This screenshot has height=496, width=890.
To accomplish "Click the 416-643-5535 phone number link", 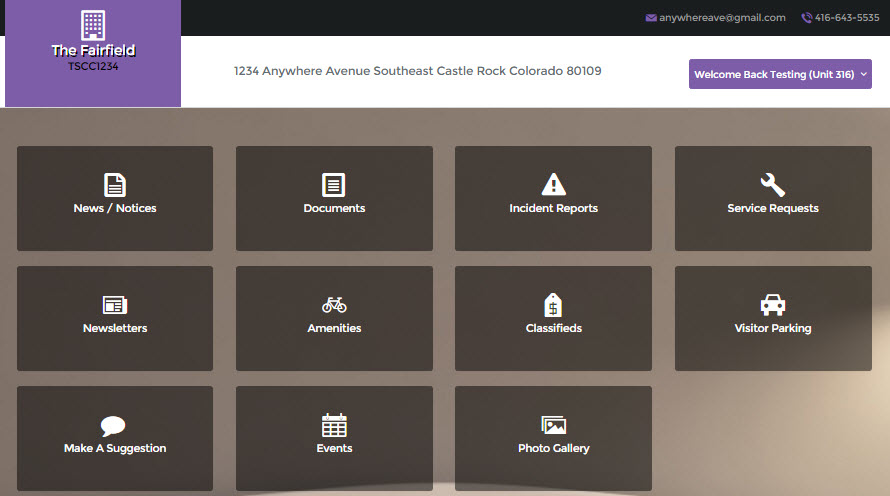I will pos(847,18).
